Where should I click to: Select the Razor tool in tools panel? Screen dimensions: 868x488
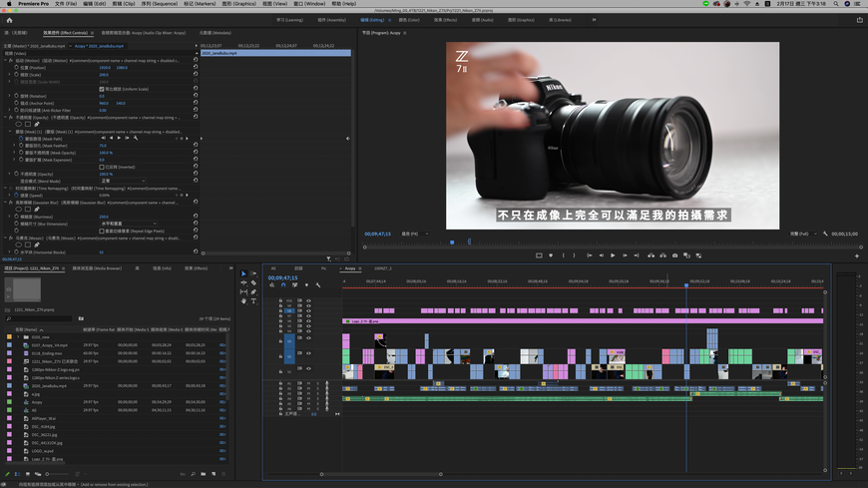[253, 282]
